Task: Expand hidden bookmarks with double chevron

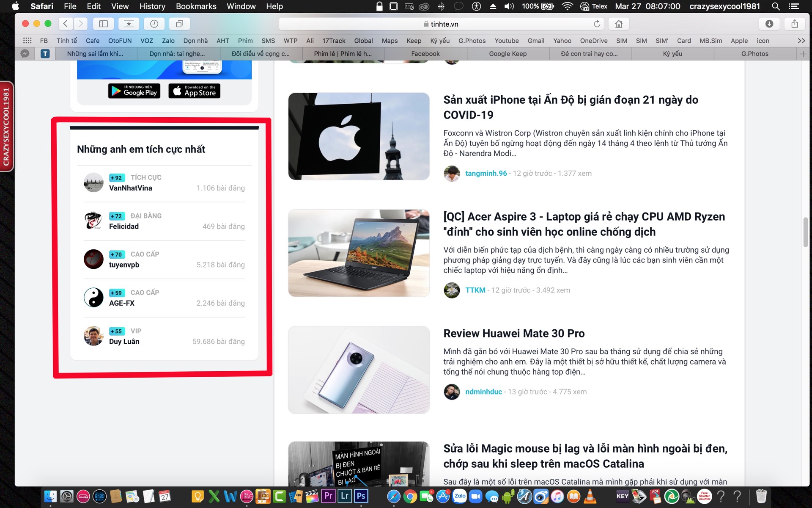Action: pyautogui.click(x=801, y=41)
